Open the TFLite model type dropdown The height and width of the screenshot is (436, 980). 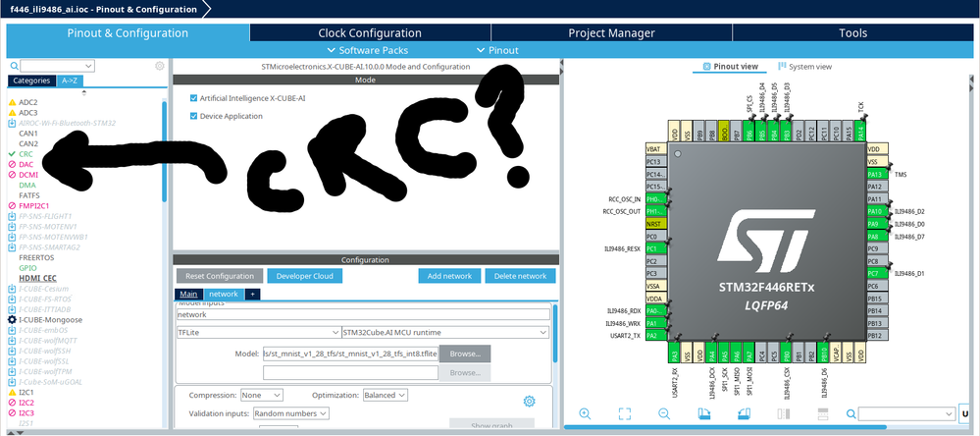pyautogui.click(x=258, y=332)
